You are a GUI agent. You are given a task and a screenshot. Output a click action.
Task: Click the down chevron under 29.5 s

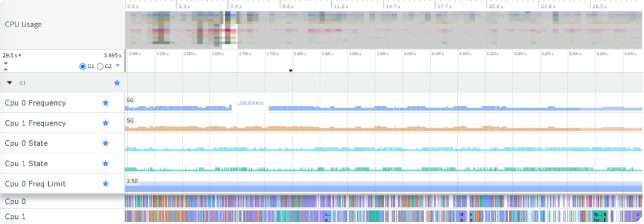(x=6, y=63)
